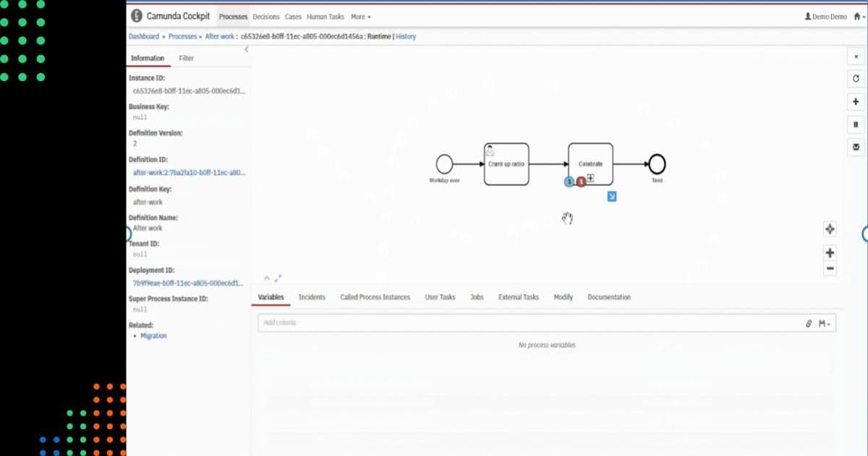Click the blue running-instances badge on Celebrate
This screenshot has width=868, height=456.
(570, 182)
